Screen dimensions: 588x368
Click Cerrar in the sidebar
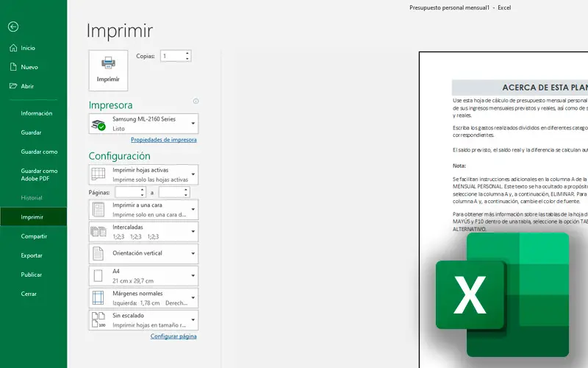29,294
